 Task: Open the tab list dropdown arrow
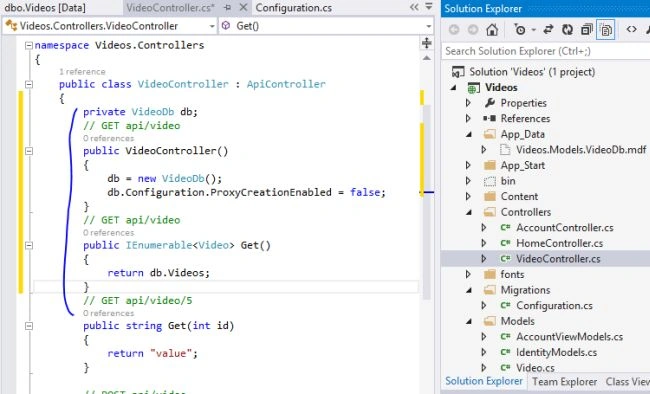429,7
